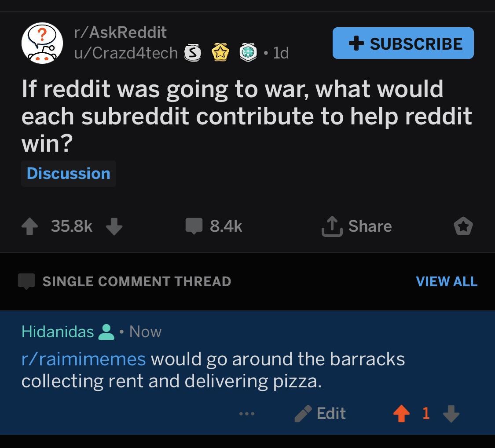Open u/Crazd4tech profile
Viewport: 495px width, 448px height.
point(126,53)
